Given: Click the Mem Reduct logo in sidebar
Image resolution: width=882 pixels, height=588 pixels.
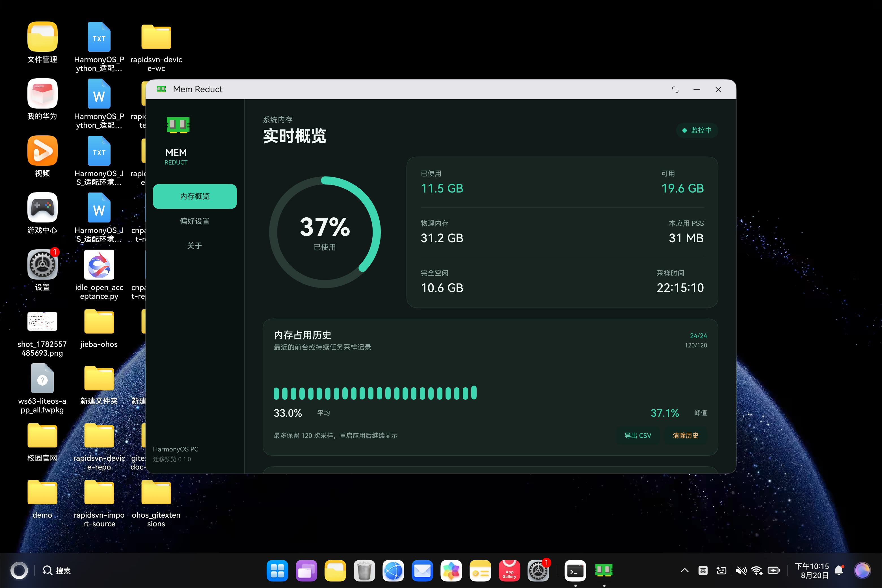Looking at the screenshot, I should pyautogui.click(x=178, y=125).
